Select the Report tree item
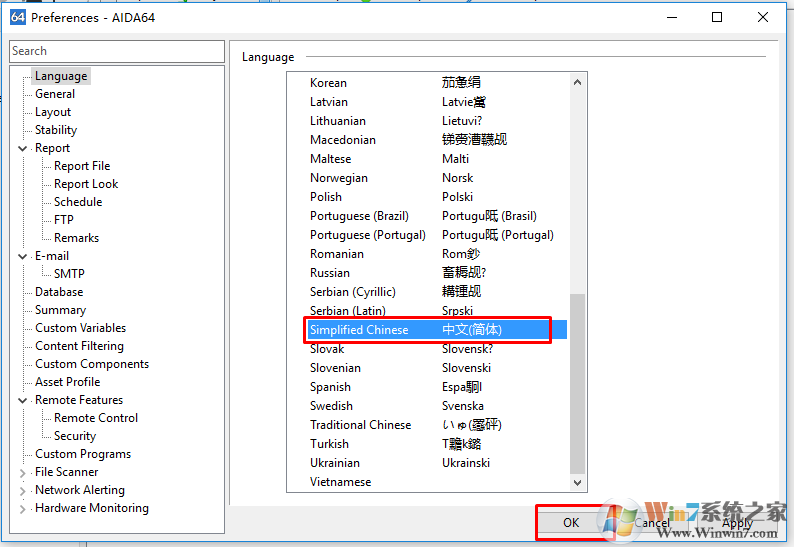The width and height of the screenshot is (794, 547). (x=52, y=148)
